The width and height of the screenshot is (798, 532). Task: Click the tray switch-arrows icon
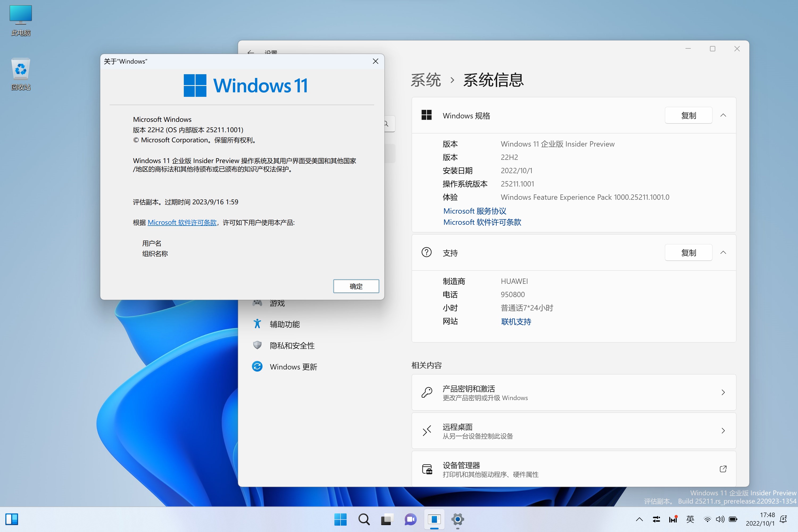pos(656,519)
